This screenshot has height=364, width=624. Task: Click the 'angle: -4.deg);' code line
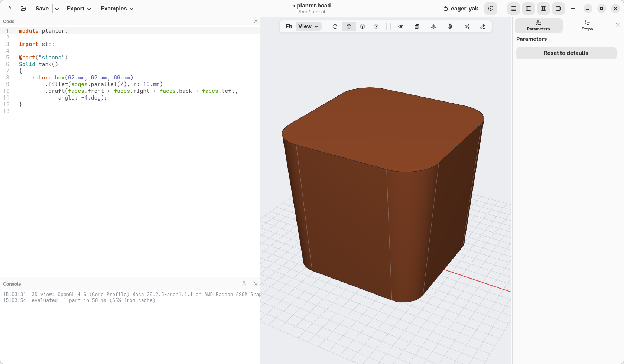(x=82, y=98)
